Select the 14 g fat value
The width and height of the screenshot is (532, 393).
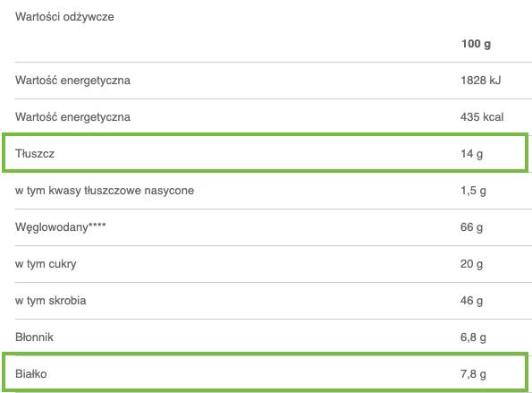(471, 154)
